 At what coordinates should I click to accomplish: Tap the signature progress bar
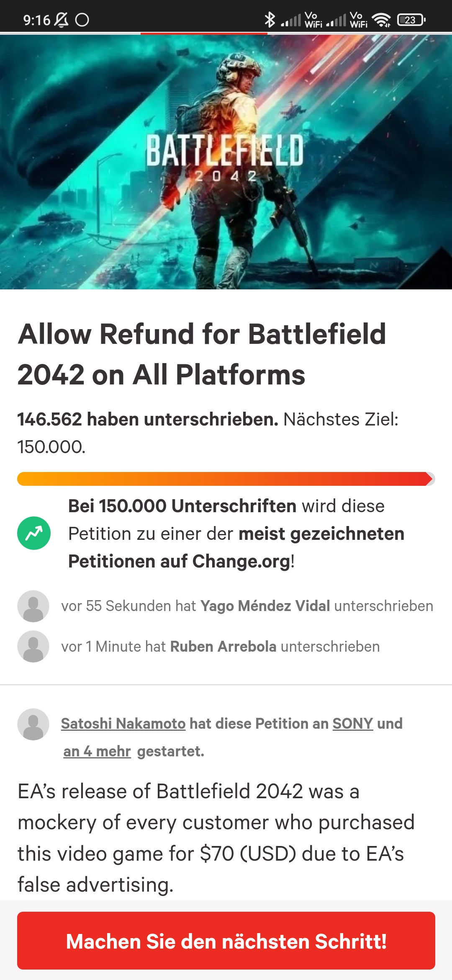click(x=226, y=479)
